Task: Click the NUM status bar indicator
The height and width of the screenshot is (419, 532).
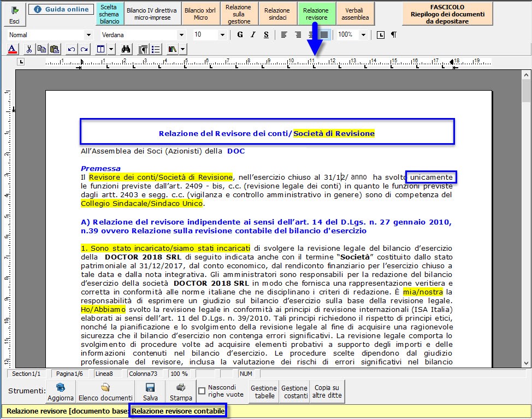Action: [246, 374]
